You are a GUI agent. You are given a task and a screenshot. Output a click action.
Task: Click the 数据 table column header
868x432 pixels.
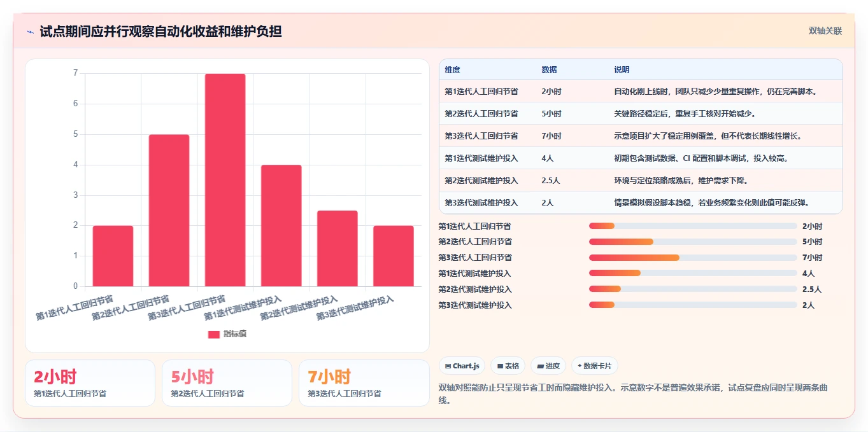549,69
